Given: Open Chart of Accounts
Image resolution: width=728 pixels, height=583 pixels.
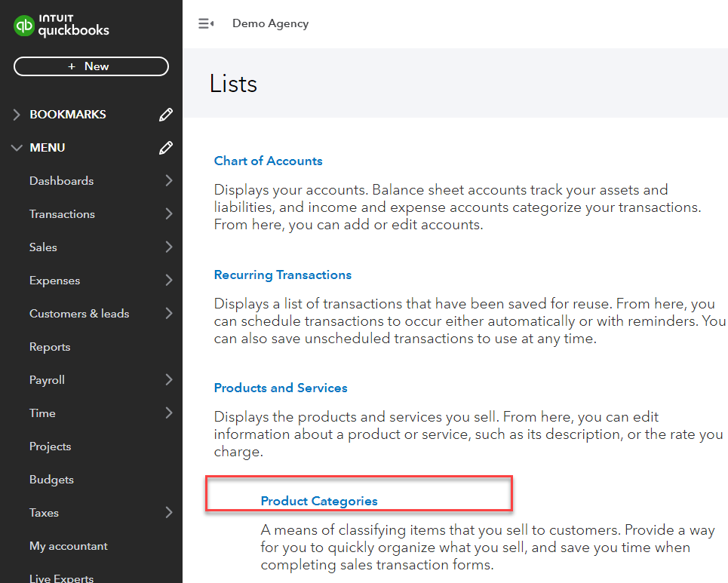Looking at the screenshot, I should 268,161.
